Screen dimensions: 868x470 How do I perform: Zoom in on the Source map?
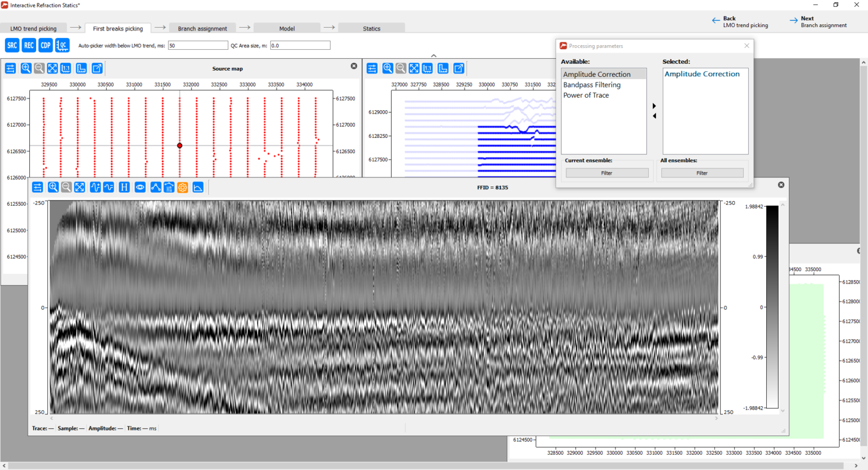click(26, 68)
